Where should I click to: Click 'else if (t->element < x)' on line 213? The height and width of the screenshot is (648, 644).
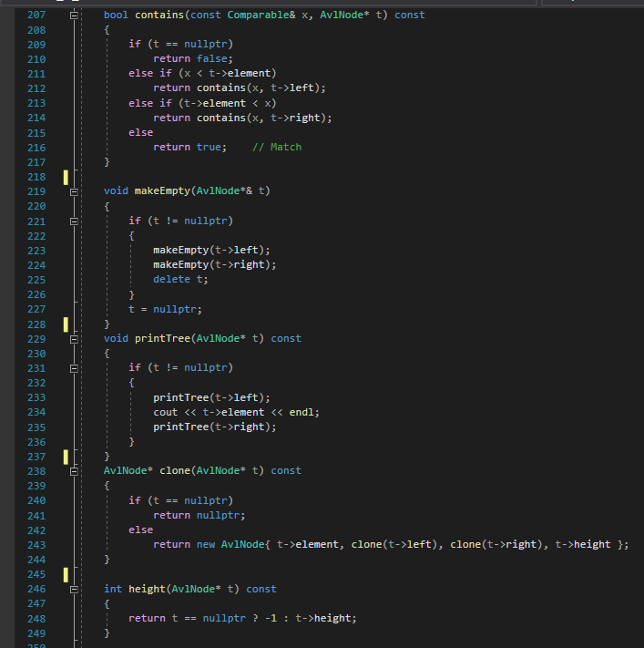click(x=202, y=103)
